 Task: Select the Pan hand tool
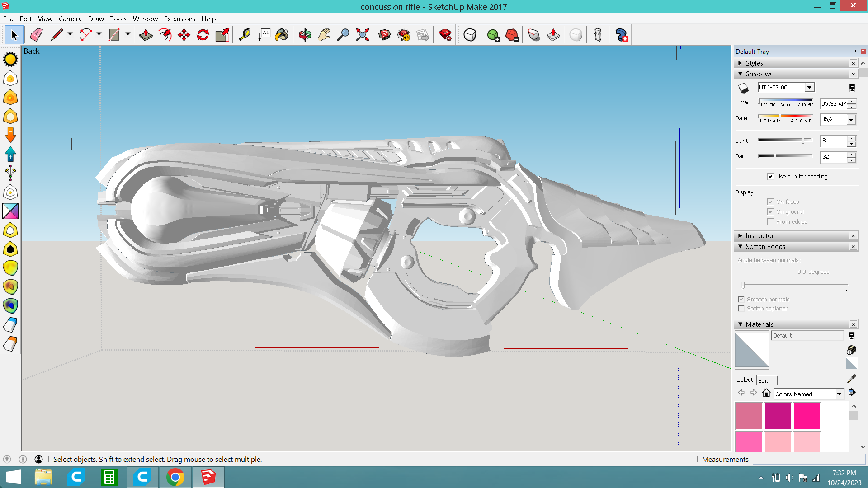coord(324,35)
